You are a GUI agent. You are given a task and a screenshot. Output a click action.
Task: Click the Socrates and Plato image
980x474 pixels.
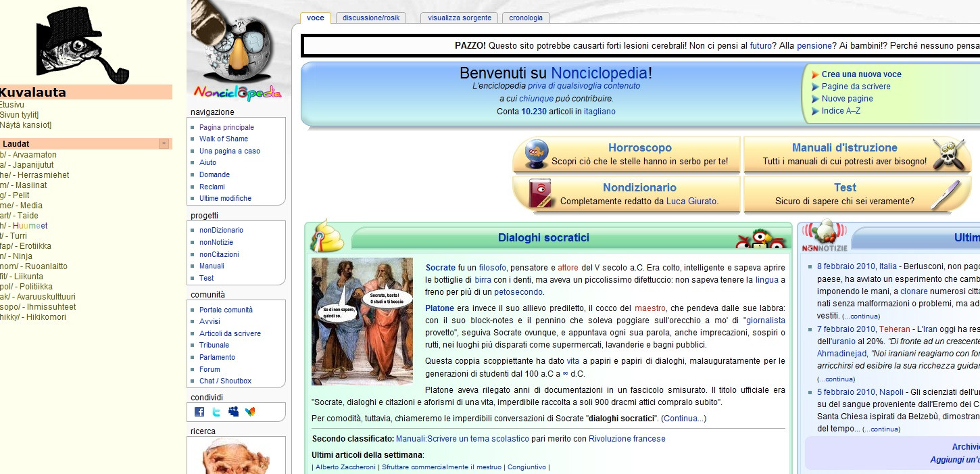pyautogui.click(x=362, y=321)
